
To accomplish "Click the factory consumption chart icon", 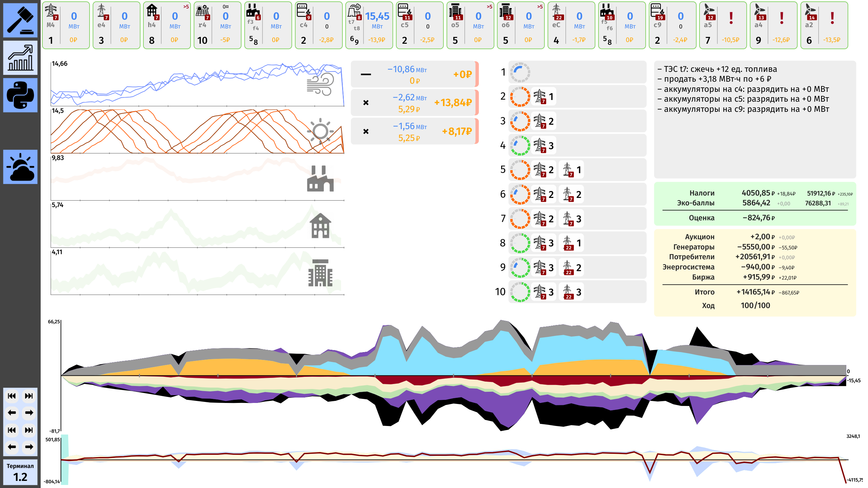I will 320,179.
